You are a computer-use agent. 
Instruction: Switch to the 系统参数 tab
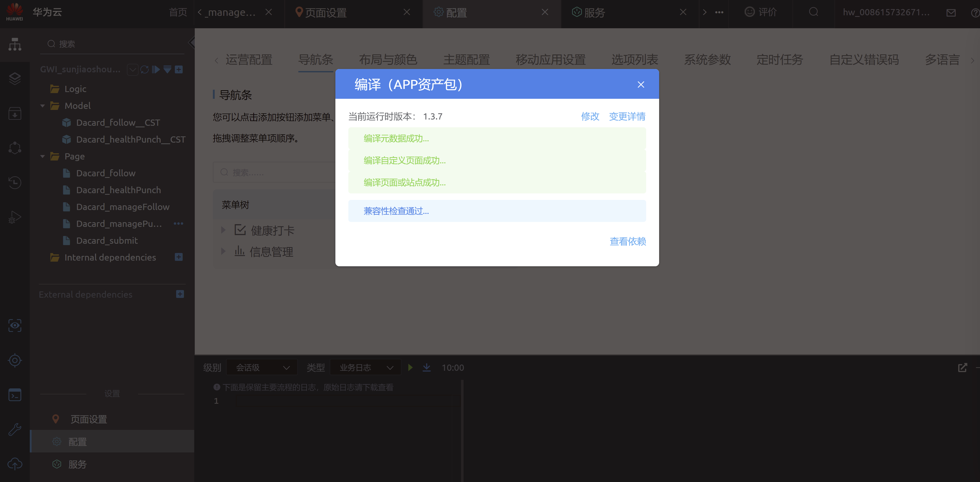tap(707, 60)
